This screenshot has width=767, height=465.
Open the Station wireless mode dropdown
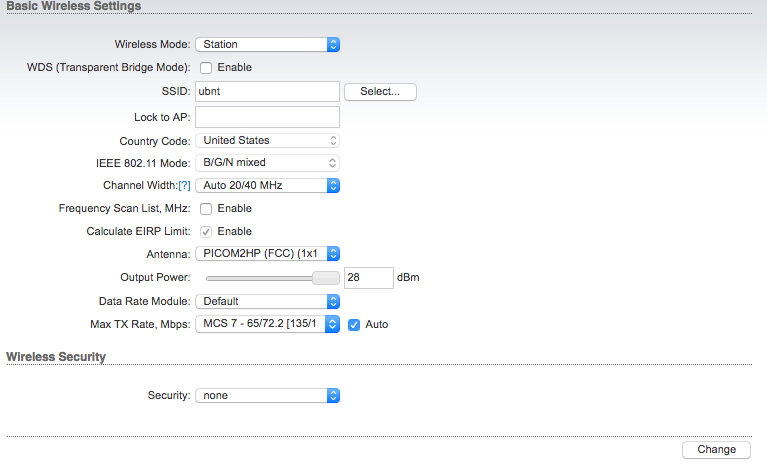point(268,44)
